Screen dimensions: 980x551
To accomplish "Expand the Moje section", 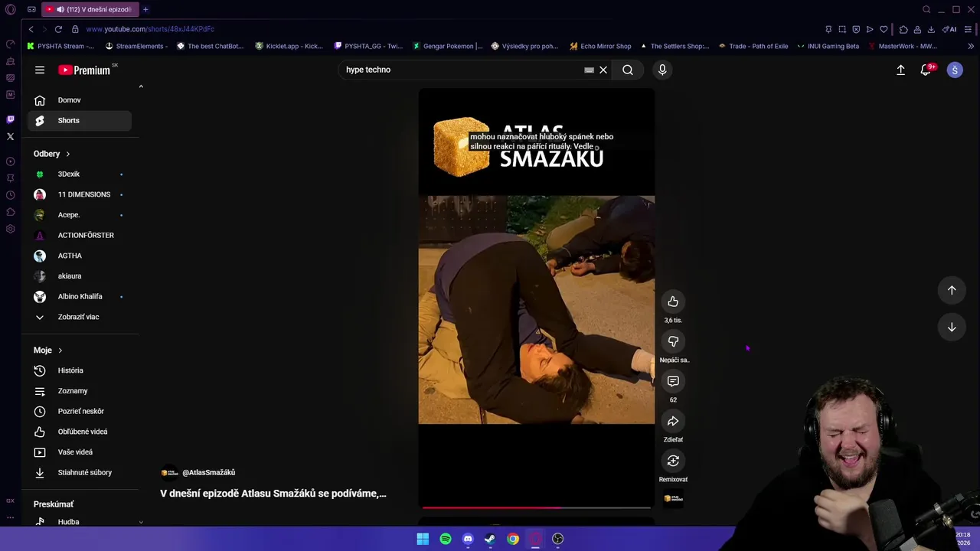I will click(48, 350).
